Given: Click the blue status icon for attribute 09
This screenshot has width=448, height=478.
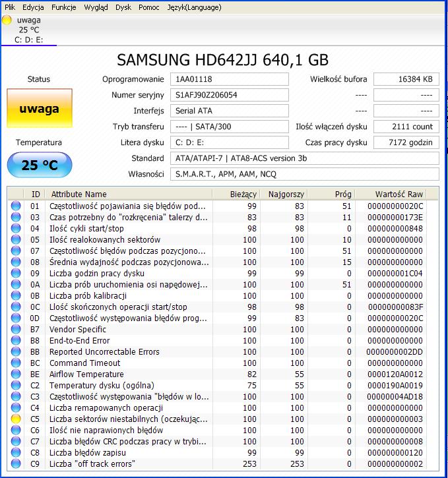Looking at the screenshot, I should [16, 273].
